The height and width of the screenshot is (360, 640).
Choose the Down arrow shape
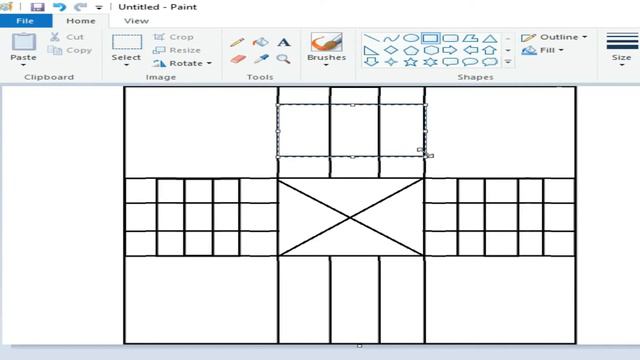click(x=371, y=62)
